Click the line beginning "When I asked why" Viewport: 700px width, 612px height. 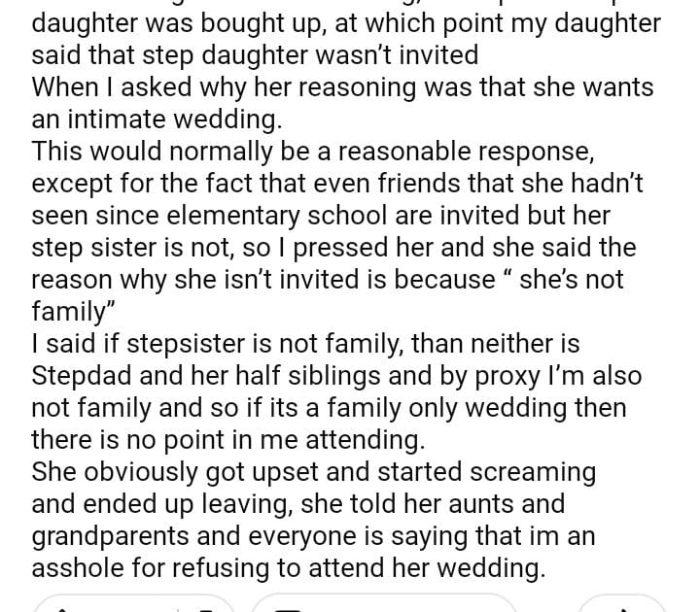(x=342, y=85)
